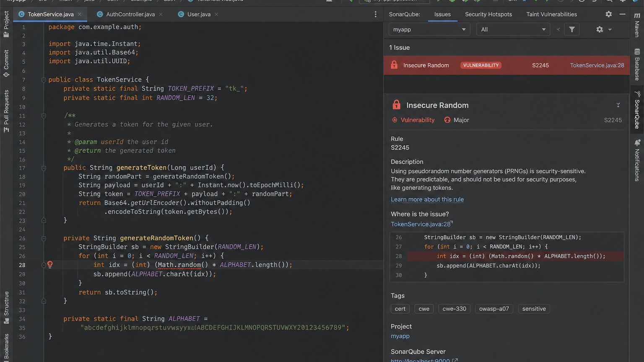Fold the TokenService class at line 7
The width and height of the screenshot is (644, 362).
click(44, 80)
